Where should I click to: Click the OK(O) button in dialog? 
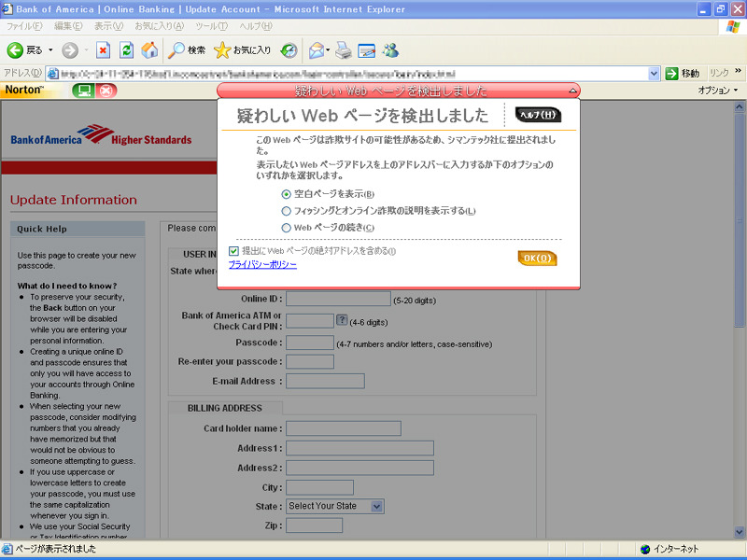coord(538,259)
